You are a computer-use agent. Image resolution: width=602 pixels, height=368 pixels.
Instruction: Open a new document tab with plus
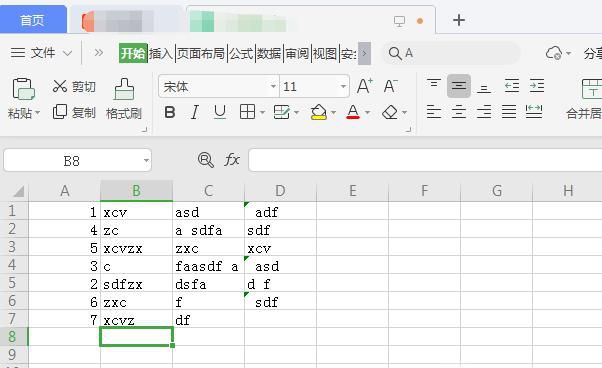coord(459,20)
